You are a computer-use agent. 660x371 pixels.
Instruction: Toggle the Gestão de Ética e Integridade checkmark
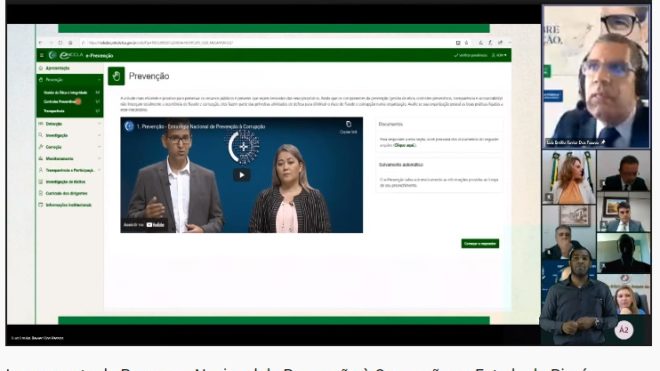(98, 93)
